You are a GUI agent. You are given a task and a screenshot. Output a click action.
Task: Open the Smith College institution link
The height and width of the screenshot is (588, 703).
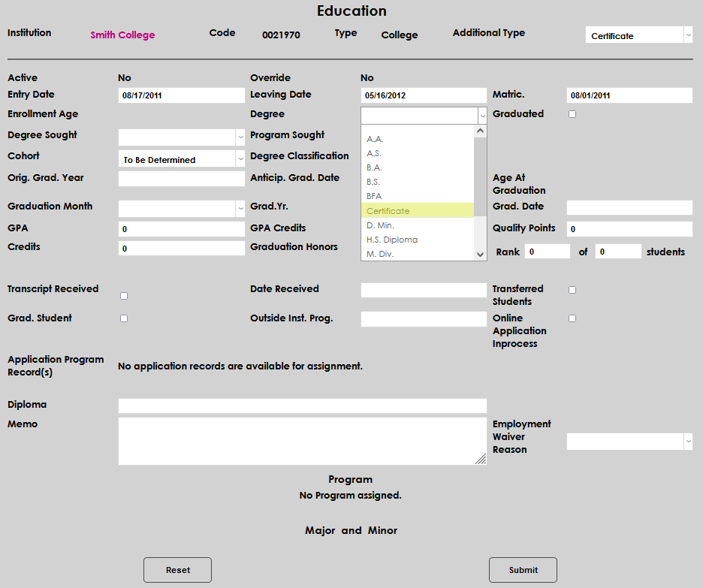point(122,35)
